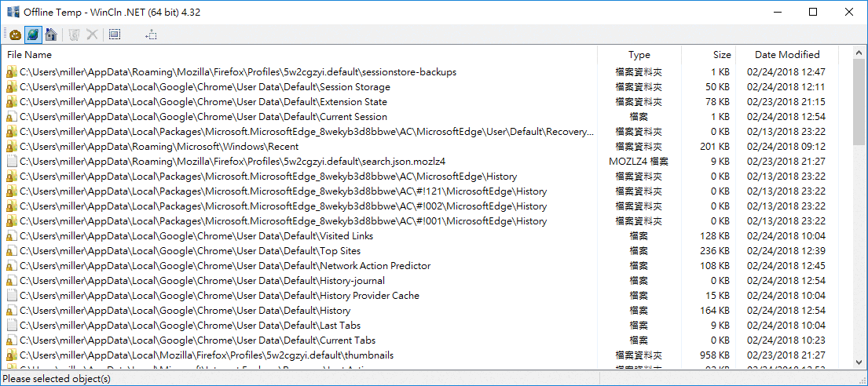Click the scrollbar up arrow of file list
Screen dimensions: 868x386
pyautogui.click(x=859, y=53)
